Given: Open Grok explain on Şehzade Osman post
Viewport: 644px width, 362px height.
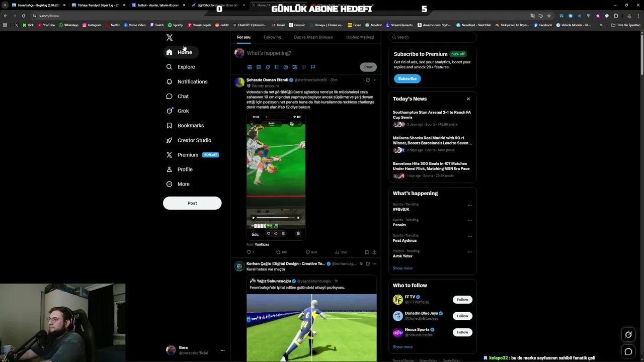Looking at the screenshot, I should coord(367,80).
